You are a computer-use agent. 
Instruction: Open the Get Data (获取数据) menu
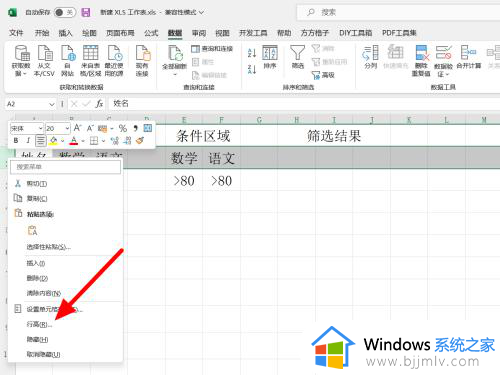tap(21, 61)
